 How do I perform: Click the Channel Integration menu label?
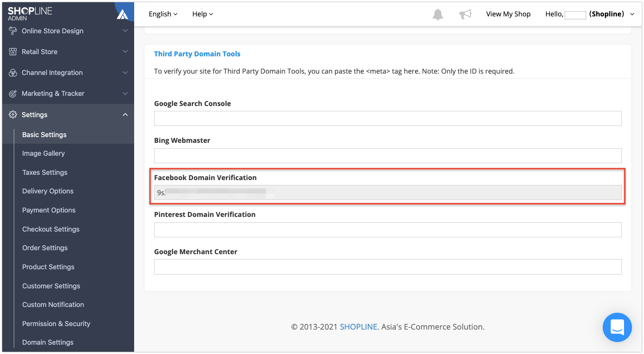pos(52,72)
